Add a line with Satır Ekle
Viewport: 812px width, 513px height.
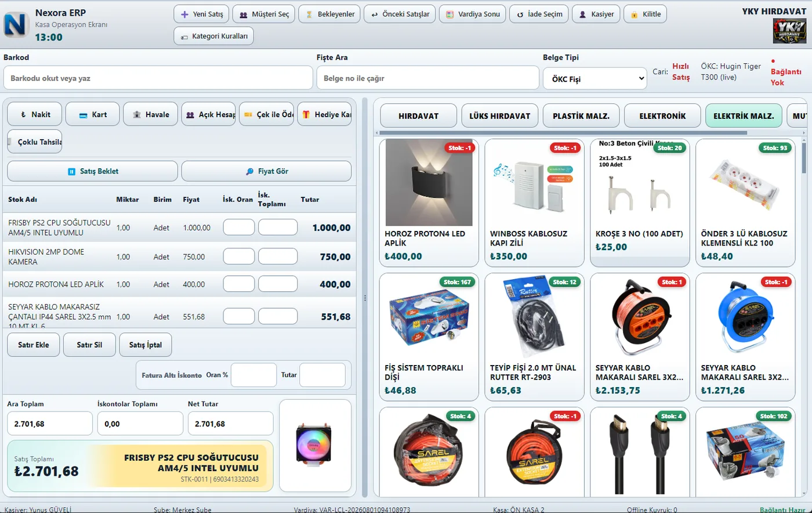coord(34,345)
